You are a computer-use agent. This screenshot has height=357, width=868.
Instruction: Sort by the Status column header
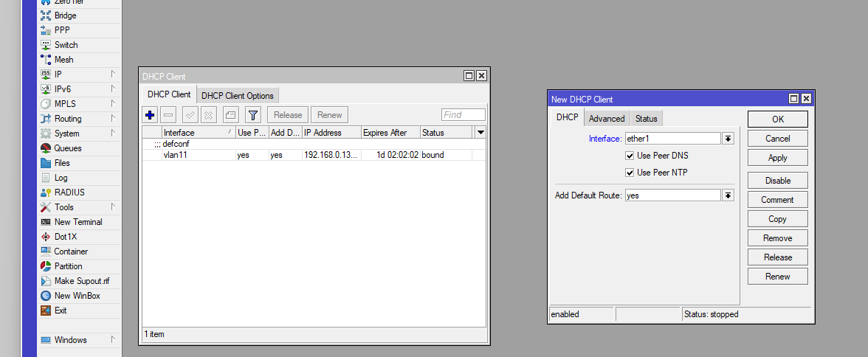446,133
